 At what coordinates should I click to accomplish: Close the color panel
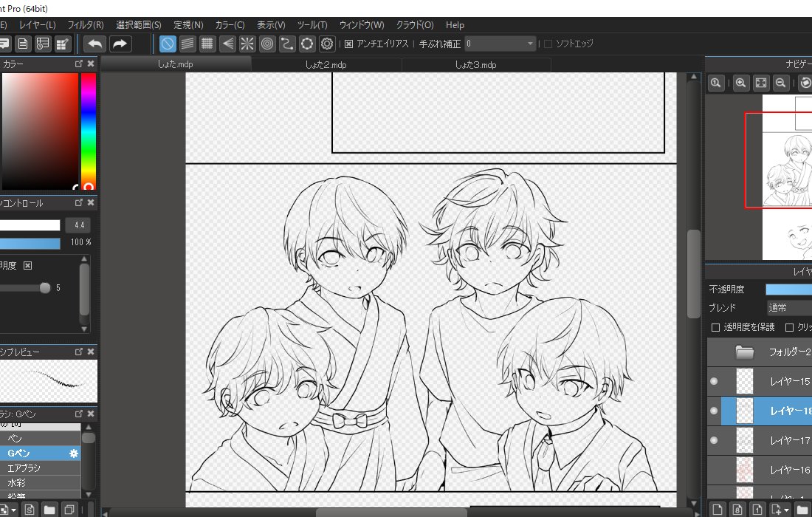(91, 64)
